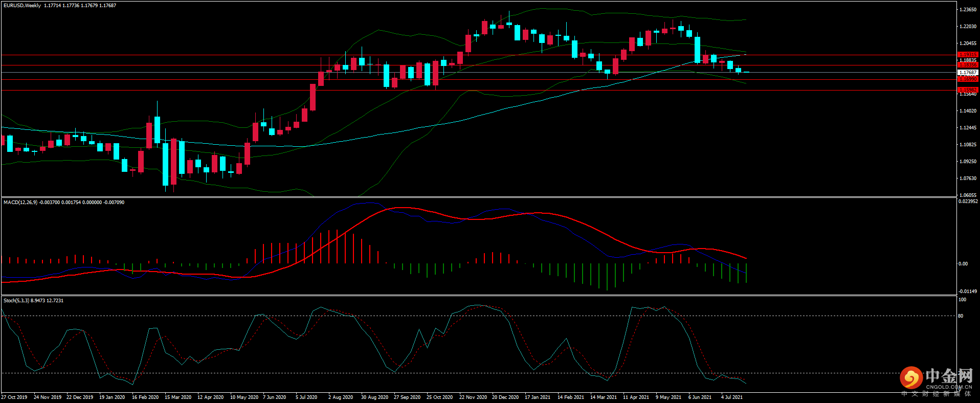Click the MACD scale value 0.023952

(x=968, y=201)
